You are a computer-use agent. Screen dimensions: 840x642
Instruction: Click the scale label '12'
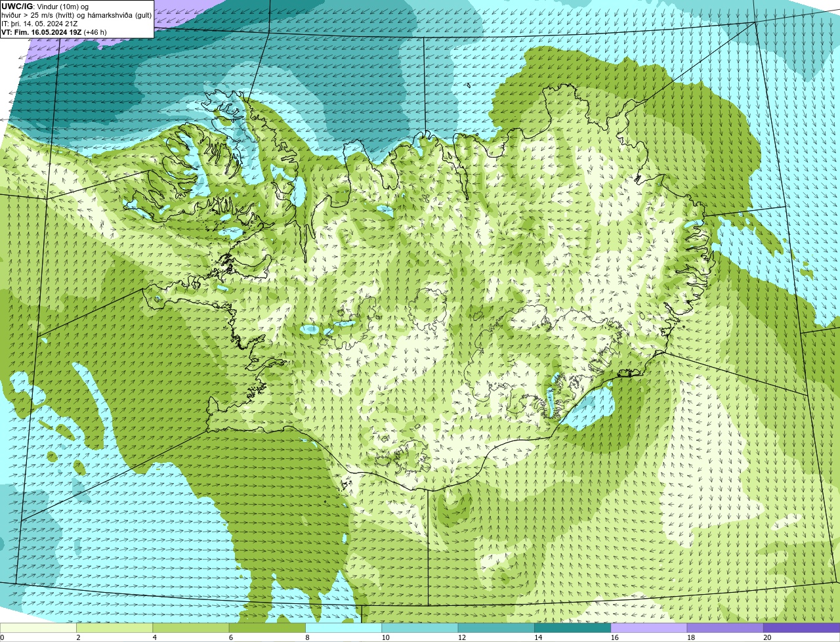[x=461, y=637]
